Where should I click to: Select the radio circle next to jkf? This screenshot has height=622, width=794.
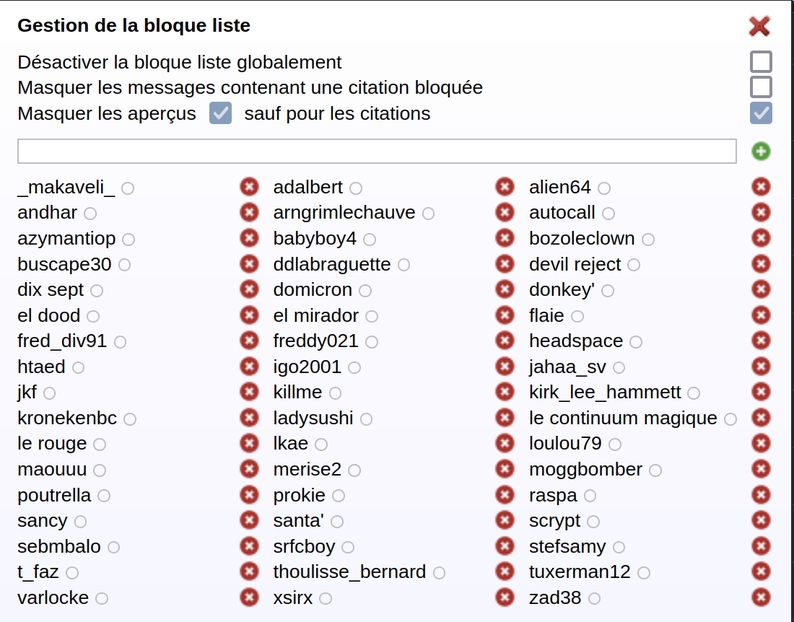(49, 393)
